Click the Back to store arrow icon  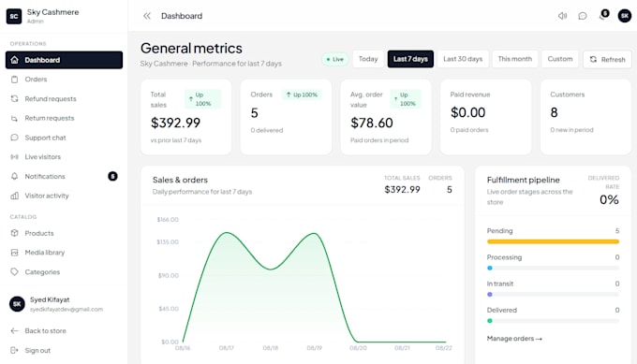[x=15, y=330]
